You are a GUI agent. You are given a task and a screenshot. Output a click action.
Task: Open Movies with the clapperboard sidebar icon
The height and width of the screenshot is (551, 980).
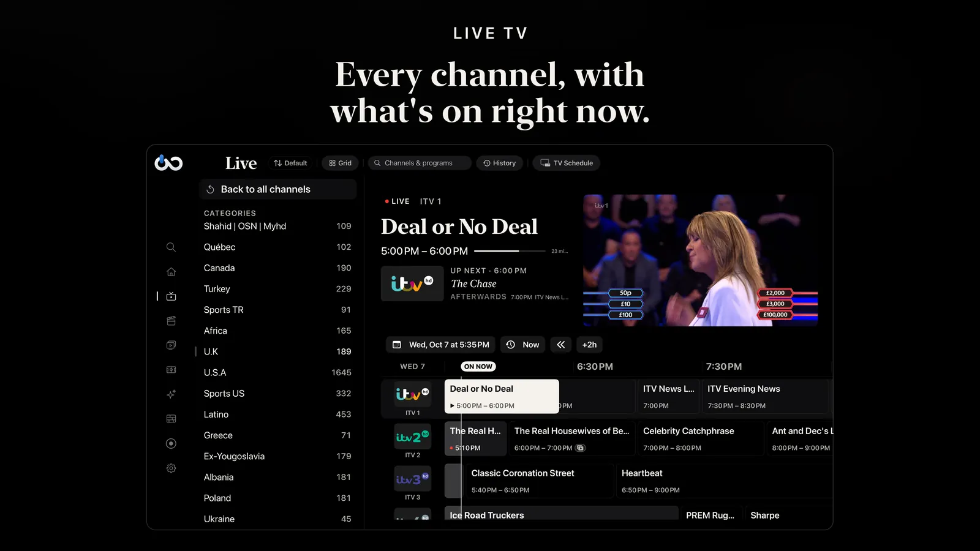[171, 321]
